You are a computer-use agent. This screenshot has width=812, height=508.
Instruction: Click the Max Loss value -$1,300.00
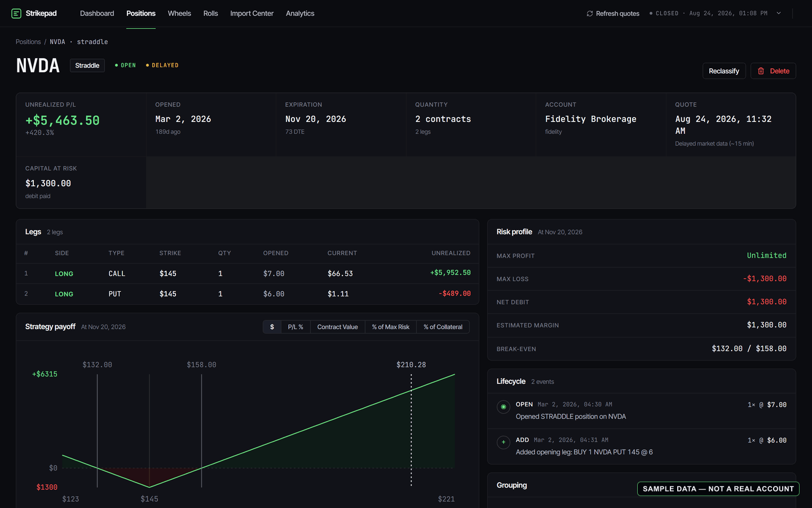(765, 279)
